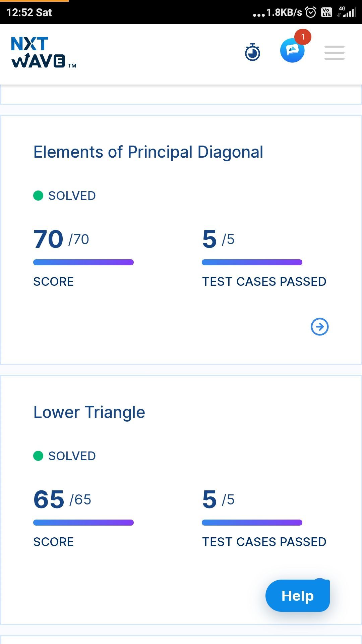
Task: Click Lower Triangle test cases progress bar
Action: click(252, 523)
